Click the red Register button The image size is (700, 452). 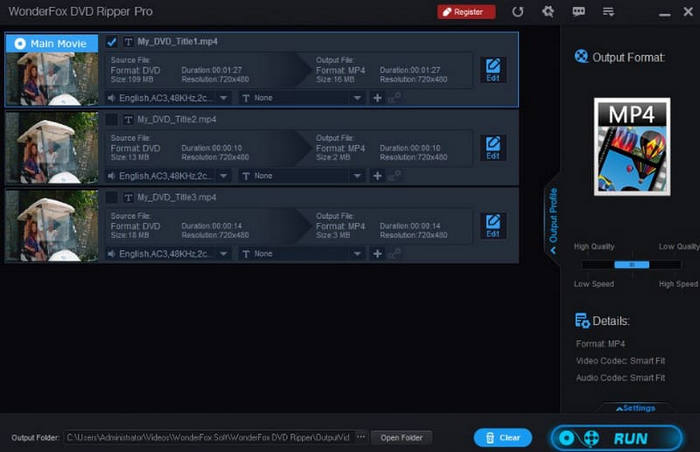click(x=466, y=12)
